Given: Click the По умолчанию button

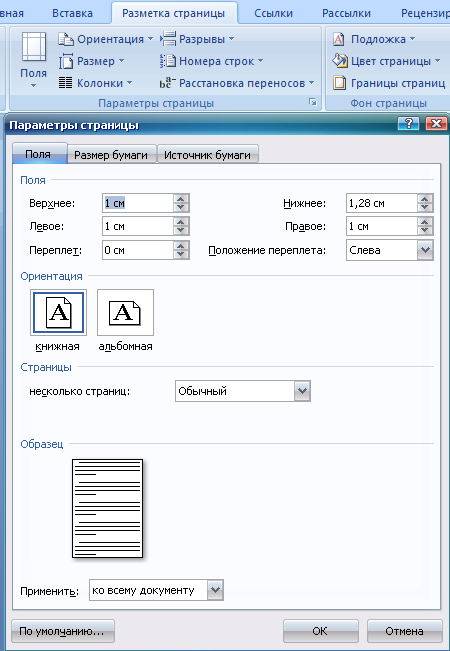Looking at the screenshot, I should [63, 631].
